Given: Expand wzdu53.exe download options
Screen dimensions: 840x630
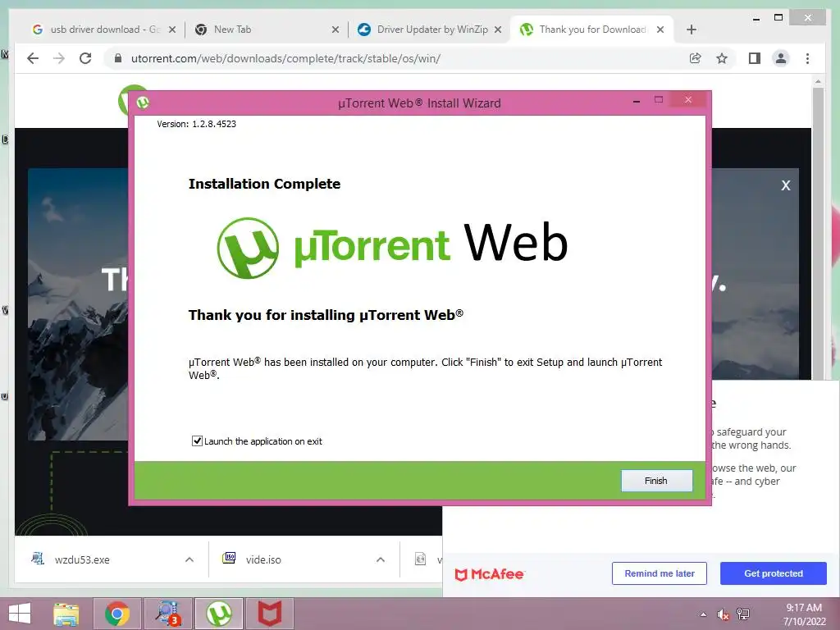Looking at the screenshot, I should (189, 559).
